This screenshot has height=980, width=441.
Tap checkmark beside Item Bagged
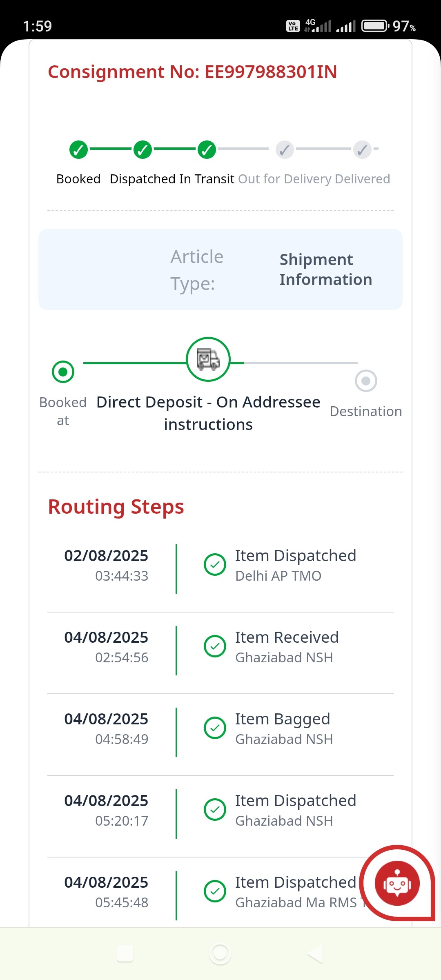(x=215, y=728)
